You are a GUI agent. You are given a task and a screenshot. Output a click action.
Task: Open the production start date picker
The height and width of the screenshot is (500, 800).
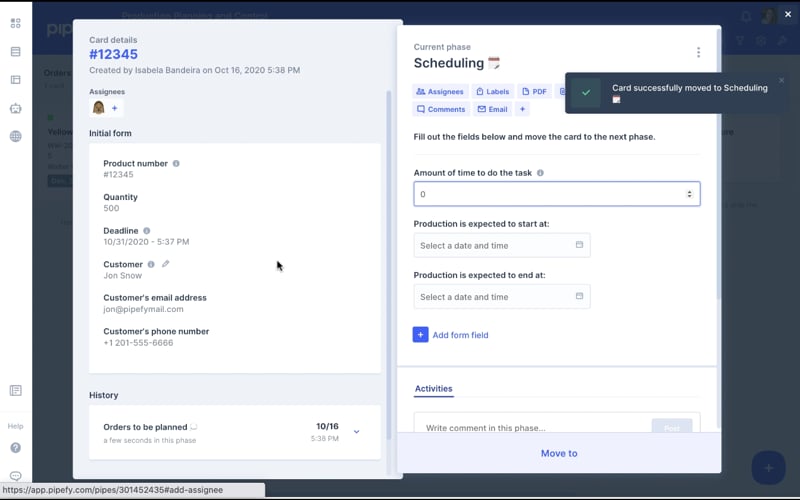click(x=501, y=245)
